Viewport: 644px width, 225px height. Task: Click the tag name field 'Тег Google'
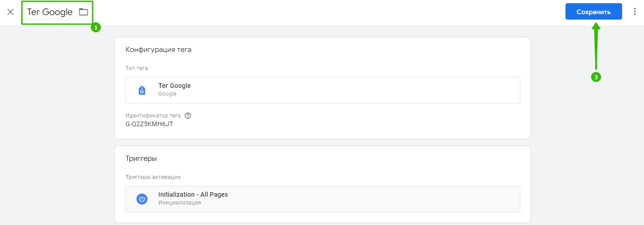pos(50,12)
